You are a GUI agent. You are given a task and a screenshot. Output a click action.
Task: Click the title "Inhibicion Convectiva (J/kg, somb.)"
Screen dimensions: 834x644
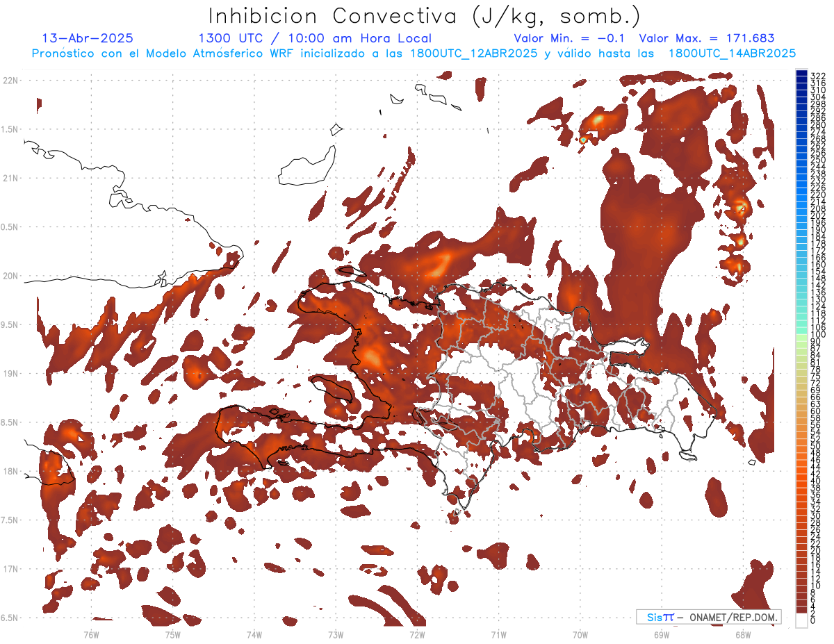[x=425, y=16]
